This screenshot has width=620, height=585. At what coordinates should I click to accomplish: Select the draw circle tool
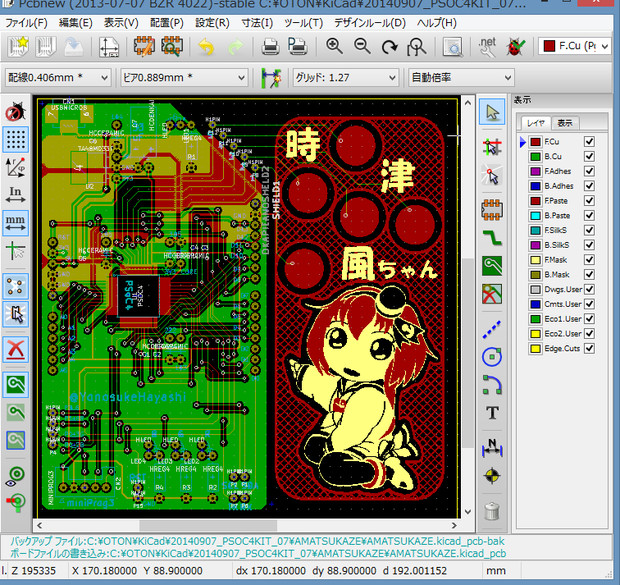tap(492, 357)
